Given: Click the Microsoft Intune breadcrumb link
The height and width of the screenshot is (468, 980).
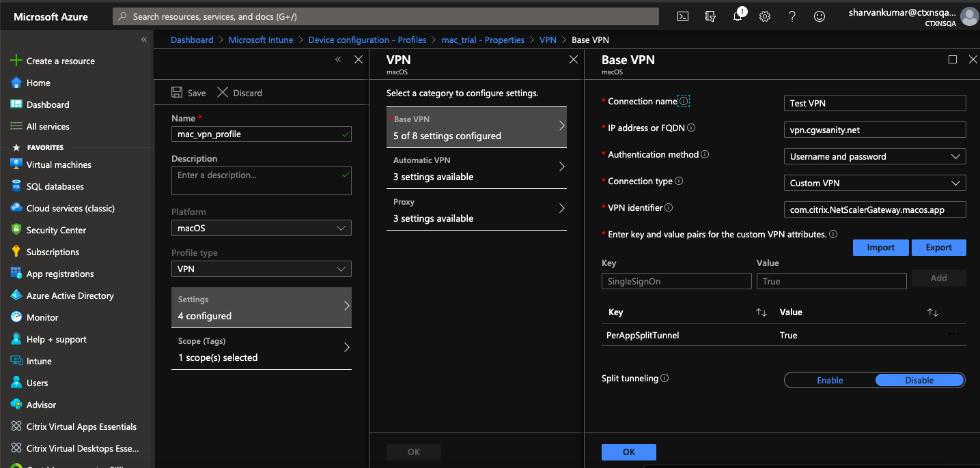Looking at the screenshot, I should [261, 40].
